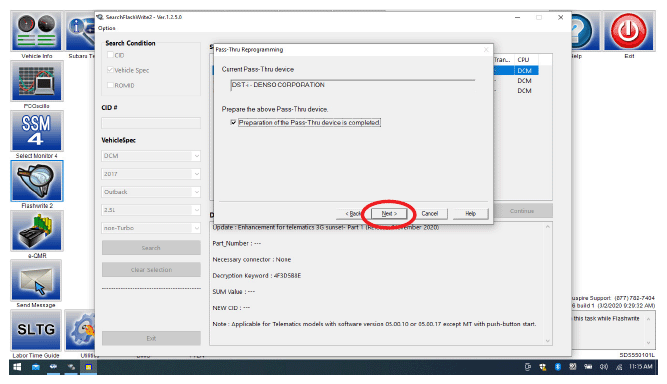The image size is (667, 384).
Task: Click the Back button in Pass-Thru dialog
Action: coord(353,213)
